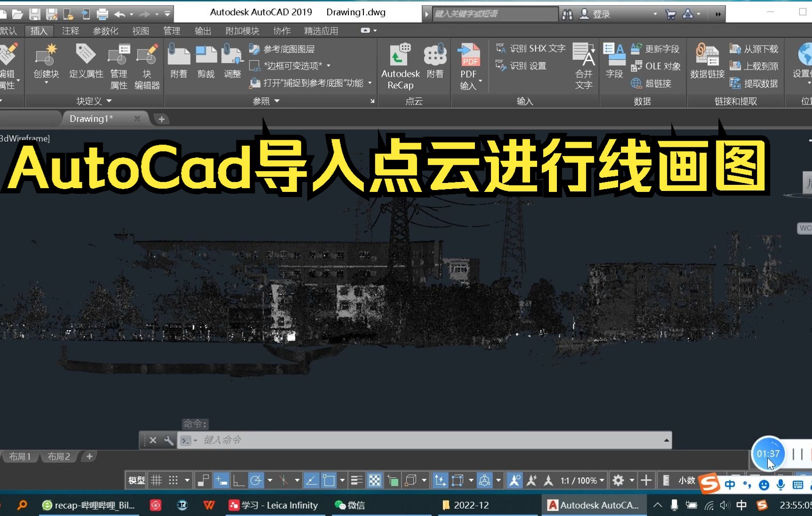This screenshot has height=516, width=812.
Task: Click the keyword search box in title bar
Action: (x=495, y=14)
